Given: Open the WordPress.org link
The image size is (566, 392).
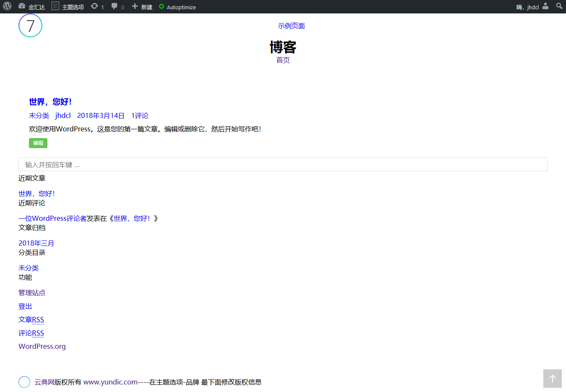Looking at the screenshot, I should (42, 346).
